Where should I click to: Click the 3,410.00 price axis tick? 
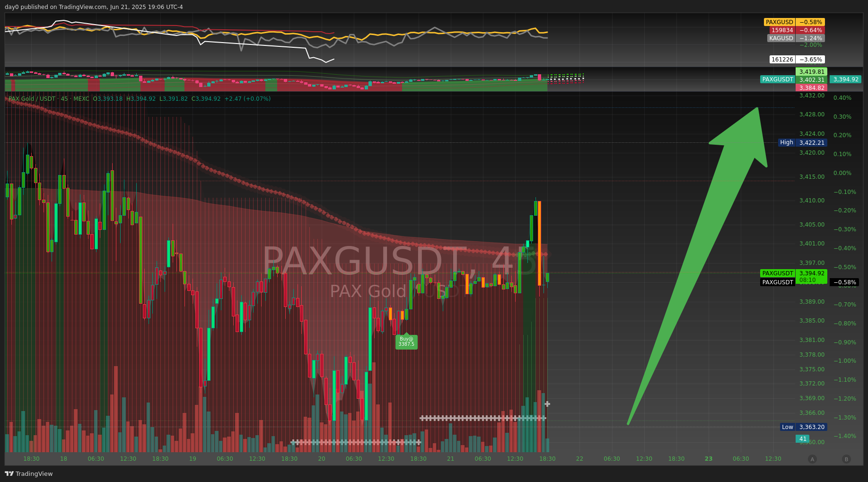click(x=812, y=201)
